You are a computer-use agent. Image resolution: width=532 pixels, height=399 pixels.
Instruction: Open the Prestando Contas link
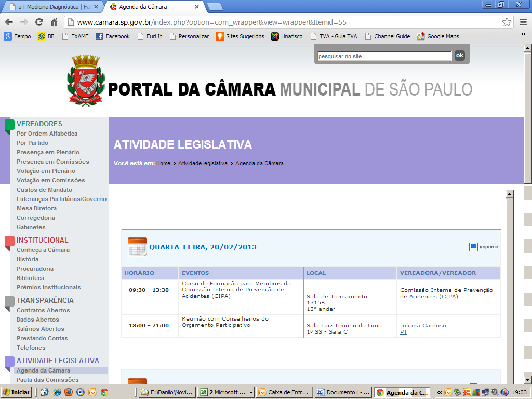click(x=42, y=338)
